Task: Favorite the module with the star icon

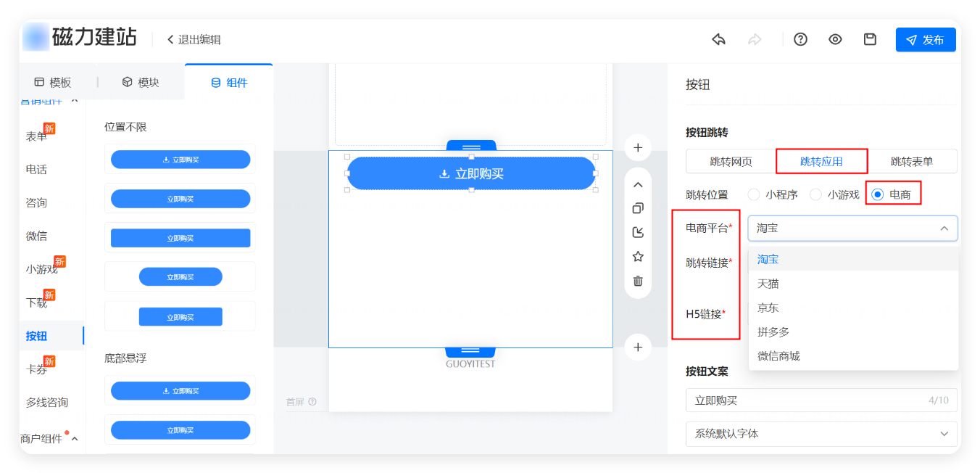Action: [638, 256]
